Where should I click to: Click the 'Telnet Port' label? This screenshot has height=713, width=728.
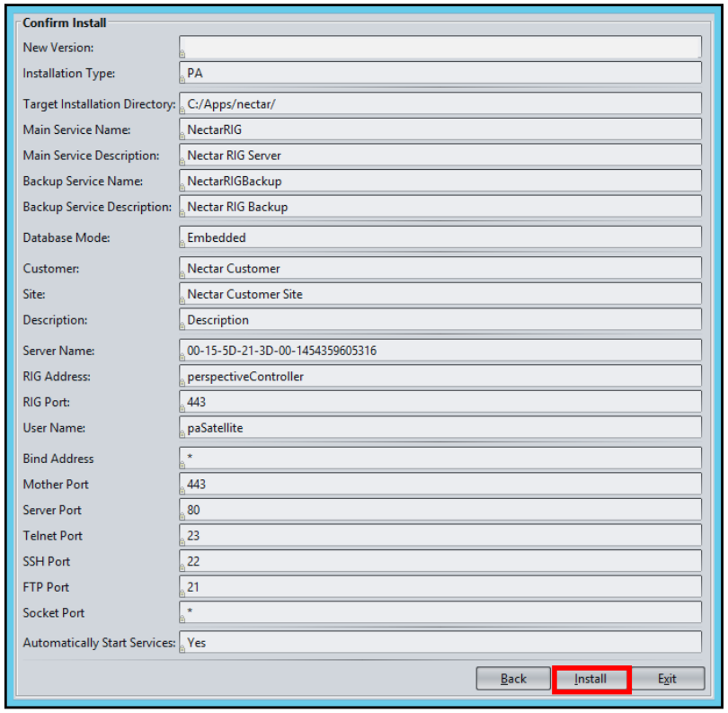pyautogui.click(x=52, y=536)
